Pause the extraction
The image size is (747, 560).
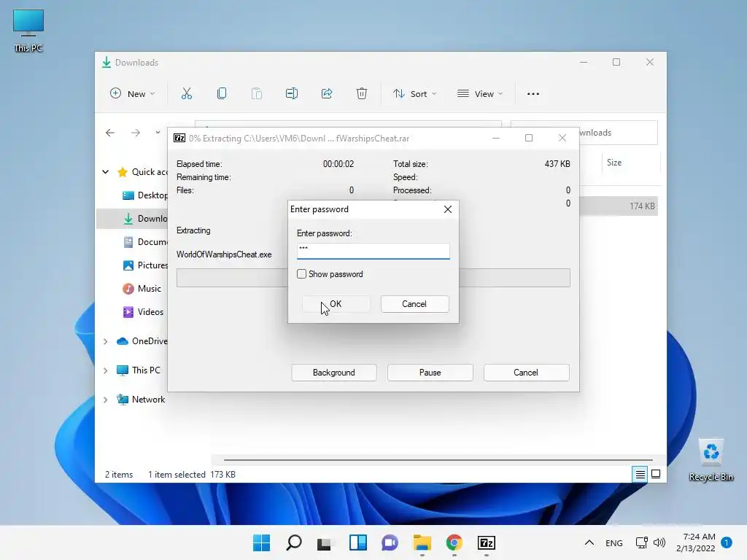click(x=430, y=373)
